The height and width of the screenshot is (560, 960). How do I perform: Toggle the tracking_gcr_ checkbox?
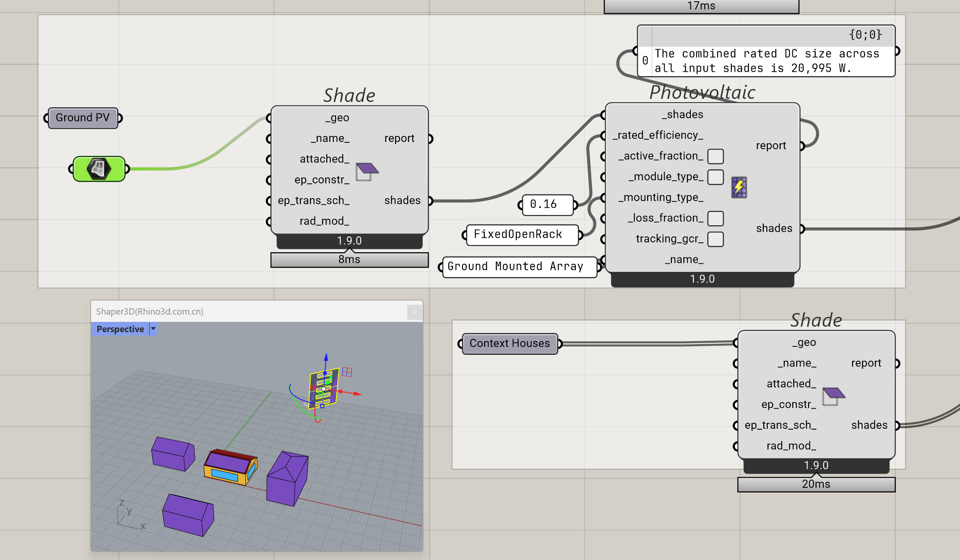[716, 239]
